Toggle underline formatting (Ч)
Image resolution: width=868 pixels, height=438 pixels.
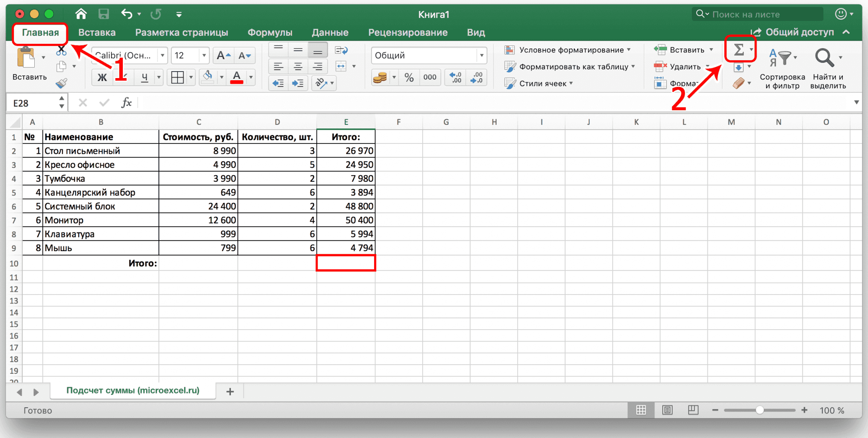pyautogui.click(x=145, y=78)
